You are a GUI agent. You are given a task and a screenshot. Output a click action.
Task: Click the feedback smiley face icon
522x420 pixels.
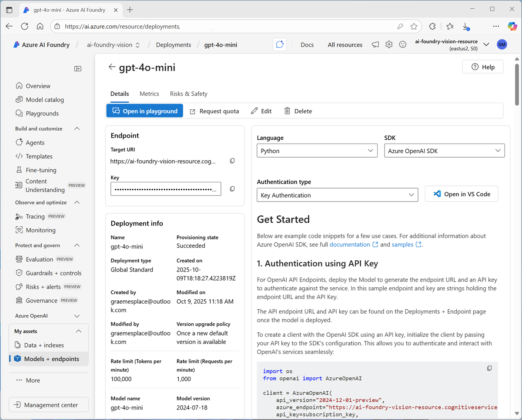pyautogui.click(x=403, y=44)
